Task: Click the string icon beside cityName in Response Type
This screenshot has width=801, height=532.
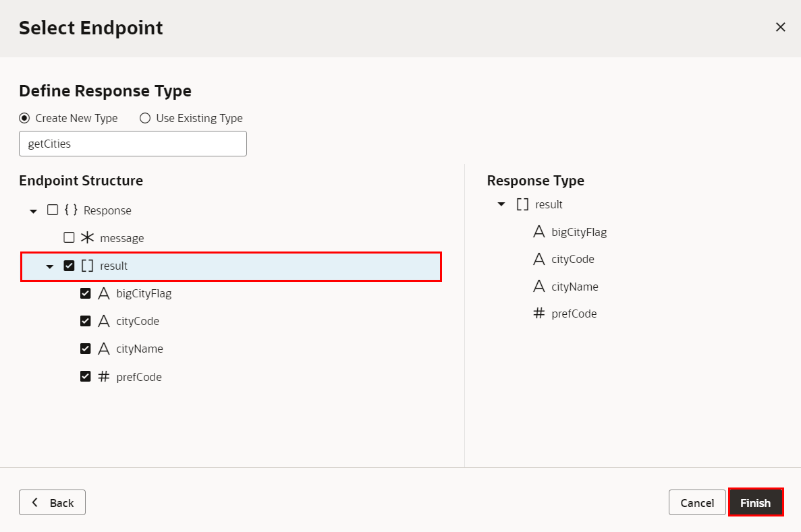Action: tap(538, 287)
